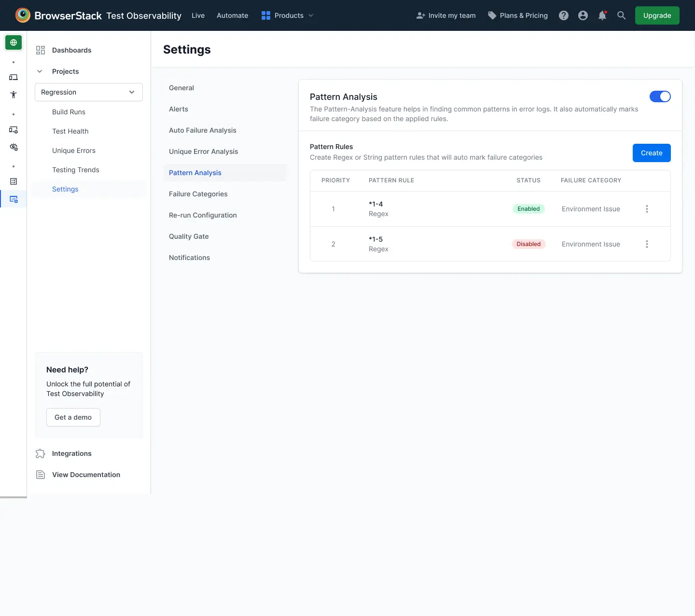Go to Automate in top navigation
Viewport: 695px width, 616px height.
coord(232,15)
